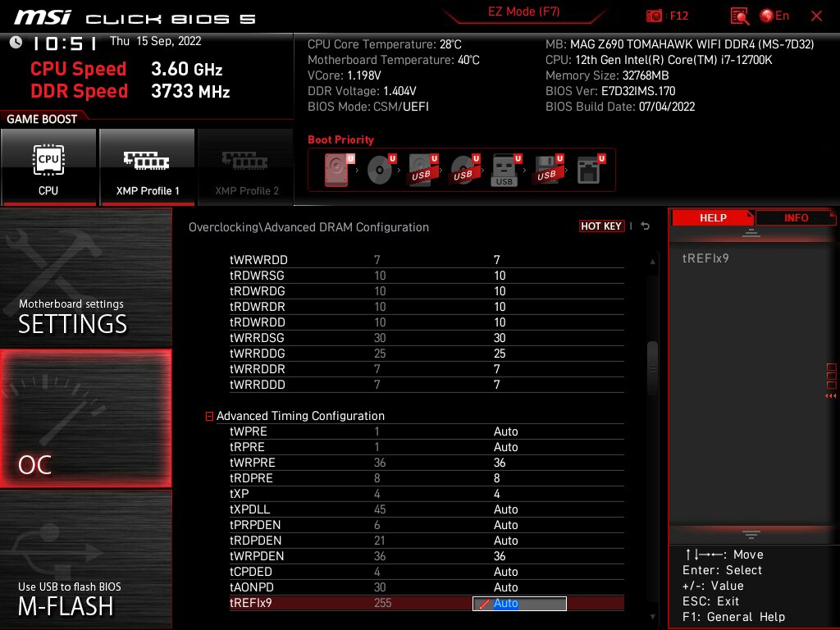Viewport: 840px width, 630px height.
Task: Toggle XMP Profile 1 memory profile
Action: 148,167
